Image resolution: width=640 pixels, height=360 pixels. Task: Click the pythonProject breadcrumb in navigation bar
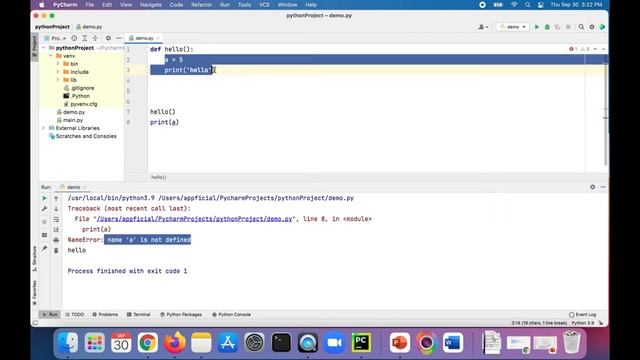[x=52, y=27]
